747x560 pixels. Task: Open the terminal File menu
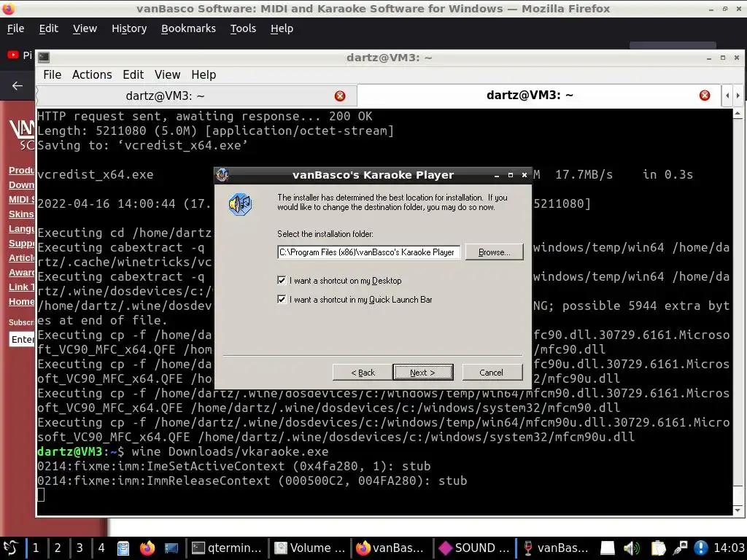(52, 75)
